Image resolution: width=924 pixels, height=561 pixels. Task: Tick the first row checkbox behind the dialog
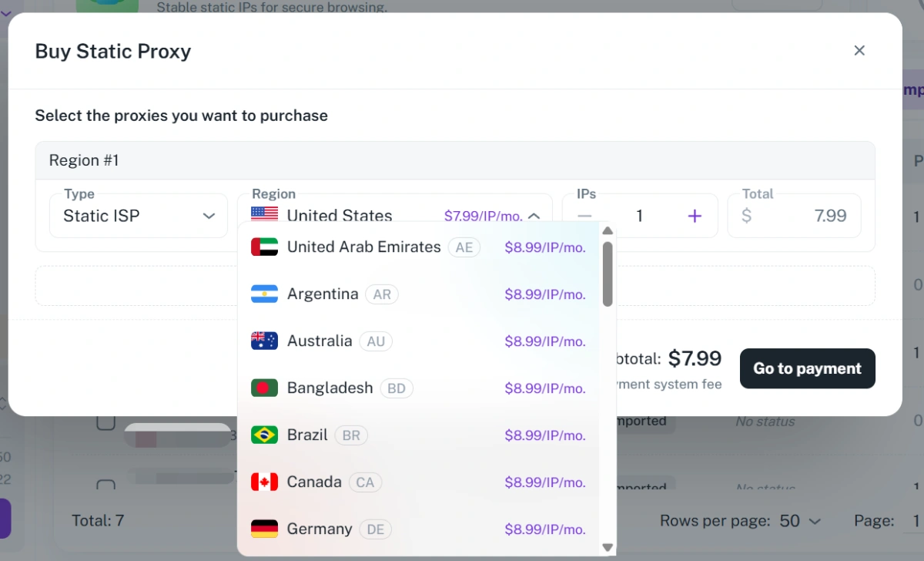point(105,422)
